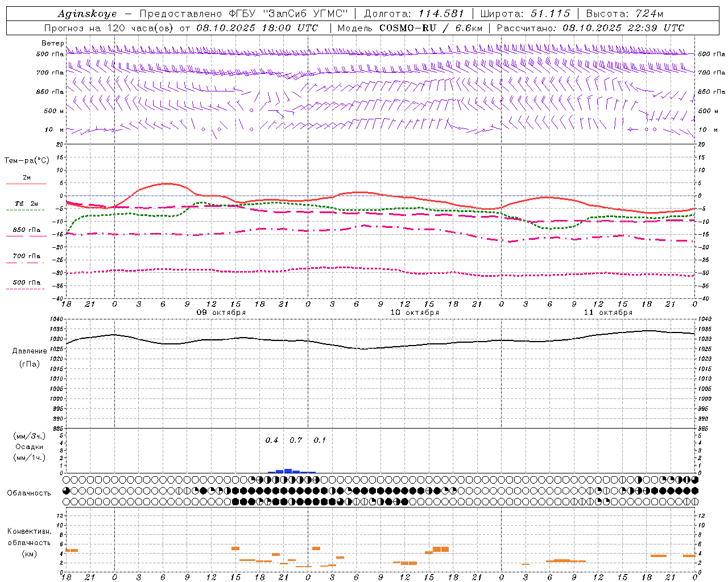The width and height of the screenshot is (728, 582).
Task: Click the 0.4 precipitation amount value
Action: [272, 440]
